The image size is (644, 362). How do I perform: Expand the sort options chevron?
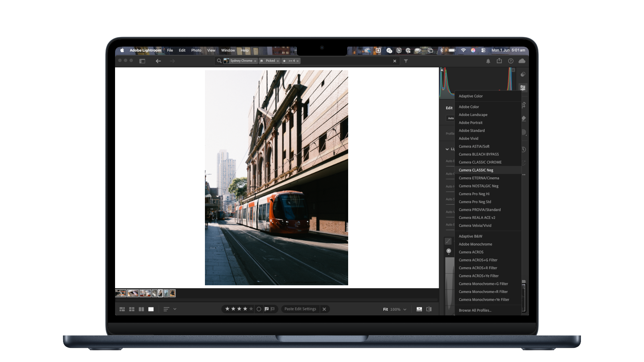175,309
